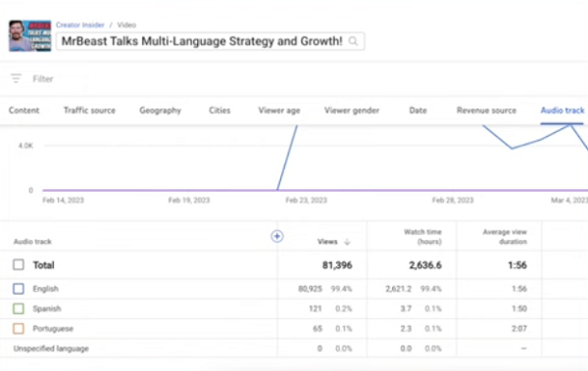Open the Cities tab
This screenshot has height=371, width=588.
220,111
